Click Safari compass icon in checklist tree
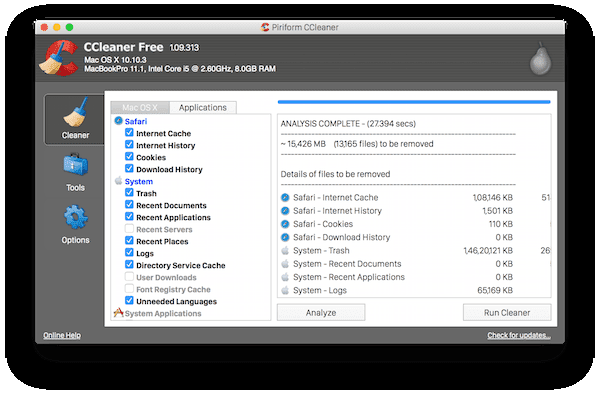600x394 pixels. coord(118,121)
